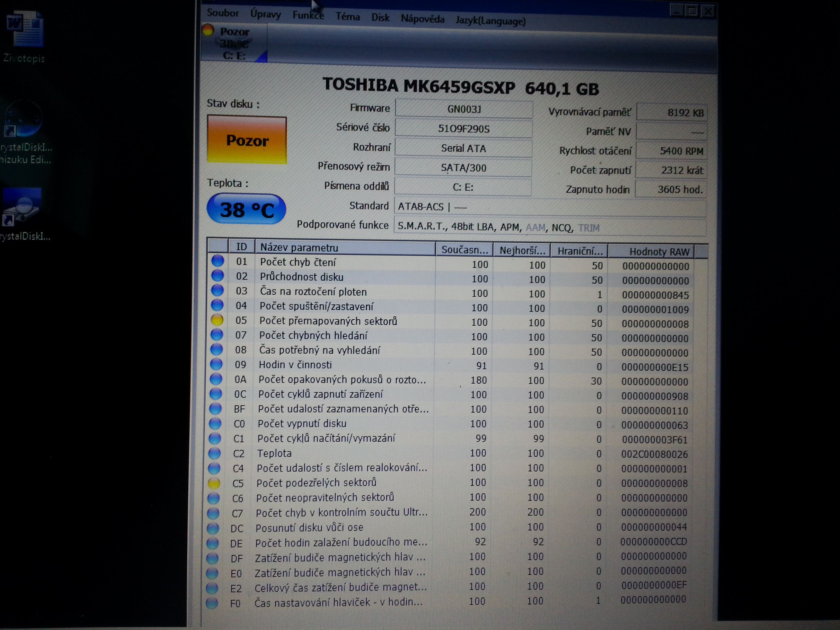
Task: Open the Jazyk(Language) menu
Action: (x=491, y=21)
